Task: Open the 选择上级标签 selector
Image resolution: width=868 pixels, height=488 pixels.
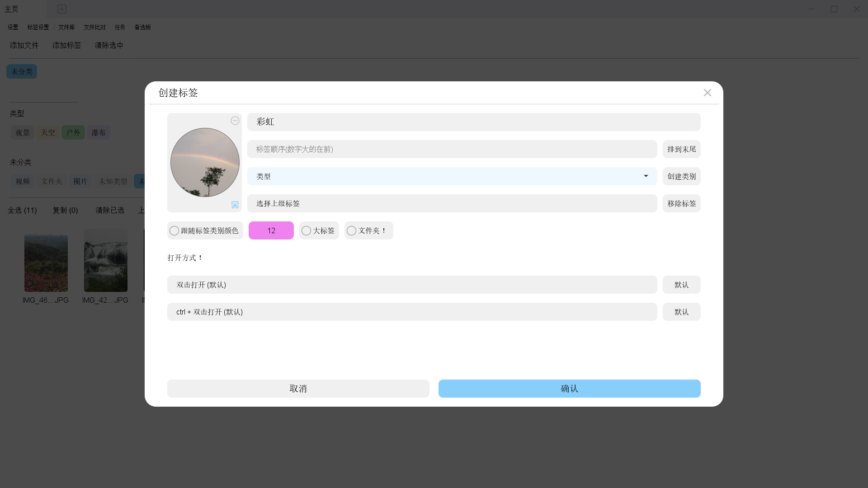Action: pyautogui.click(x=452, y=203)
